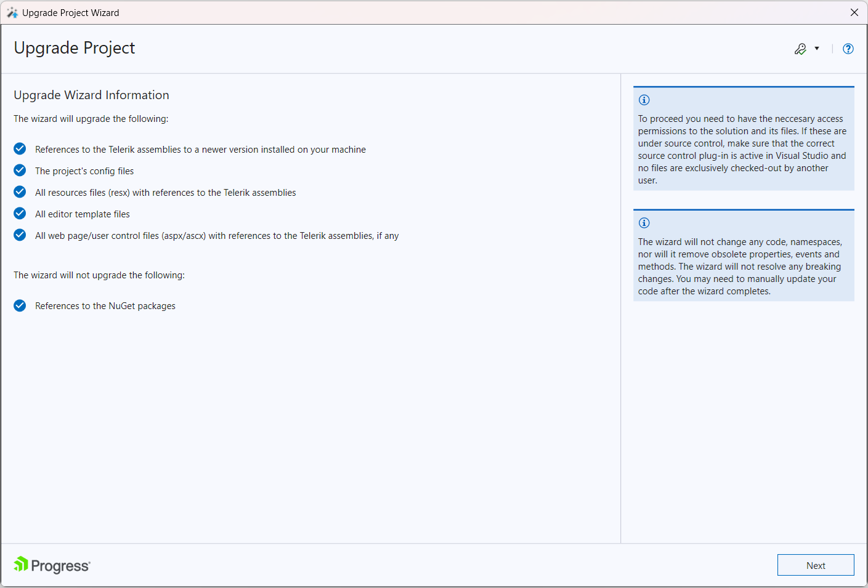Open the Help question mark icon
Image resolution: width=868 pixels, height=588 pixels.
[848, 48]
